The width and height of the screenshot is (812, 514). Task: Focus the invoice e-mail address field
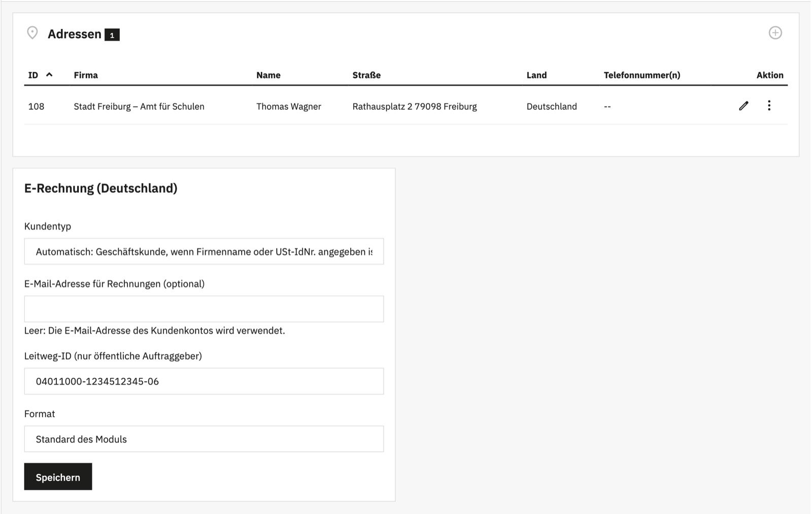[204, 309]
